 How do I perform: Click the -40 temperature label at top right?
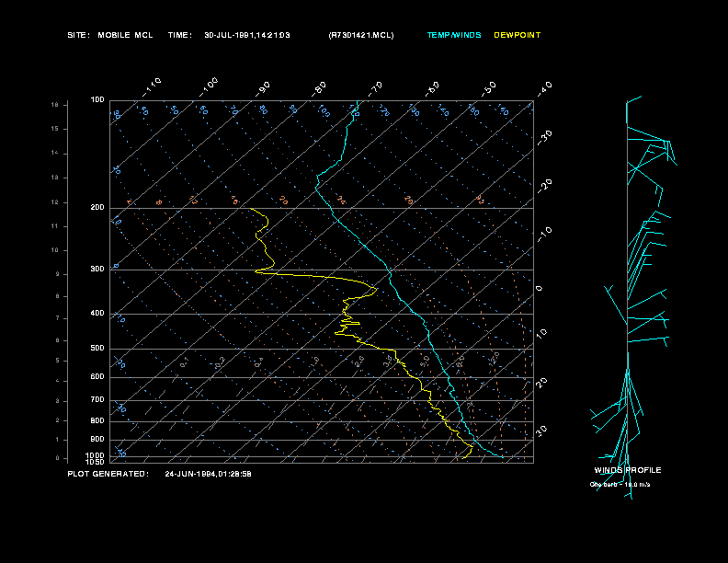click(x=544, y=88)
